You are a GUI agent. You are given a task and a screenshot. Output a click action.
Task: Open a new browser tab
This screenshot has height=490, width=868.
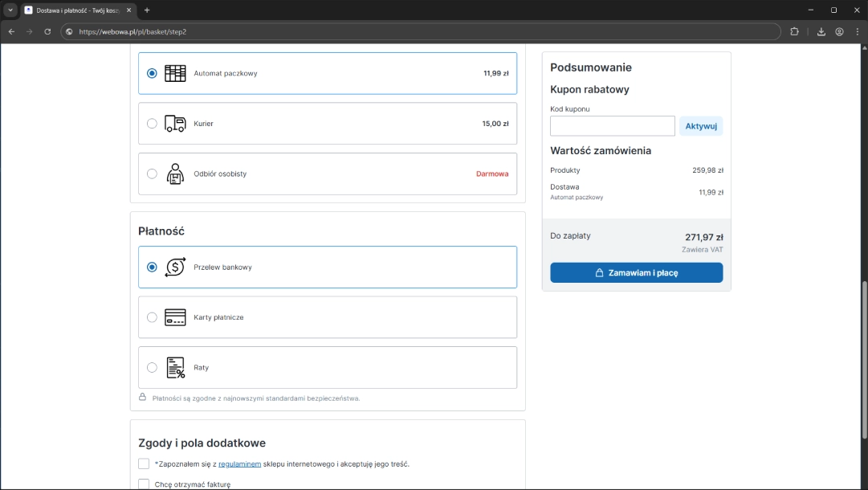pos(147,10)
